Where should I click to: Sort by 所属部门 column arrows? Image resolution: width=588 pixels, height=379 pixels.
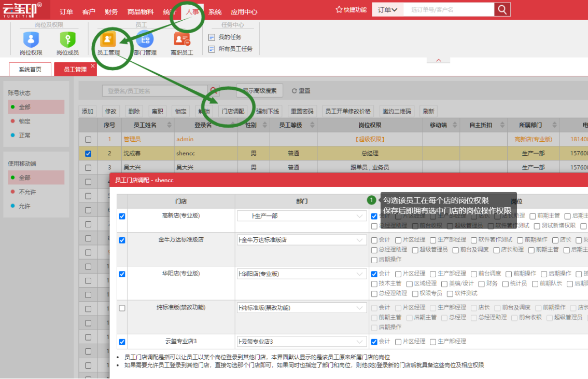coord(554,125)
